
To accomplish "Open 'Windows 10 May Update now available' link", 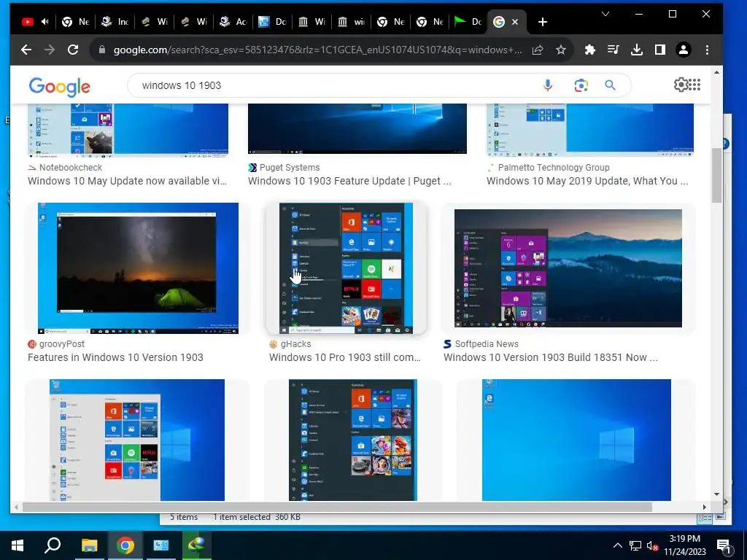I will point(127,181).
